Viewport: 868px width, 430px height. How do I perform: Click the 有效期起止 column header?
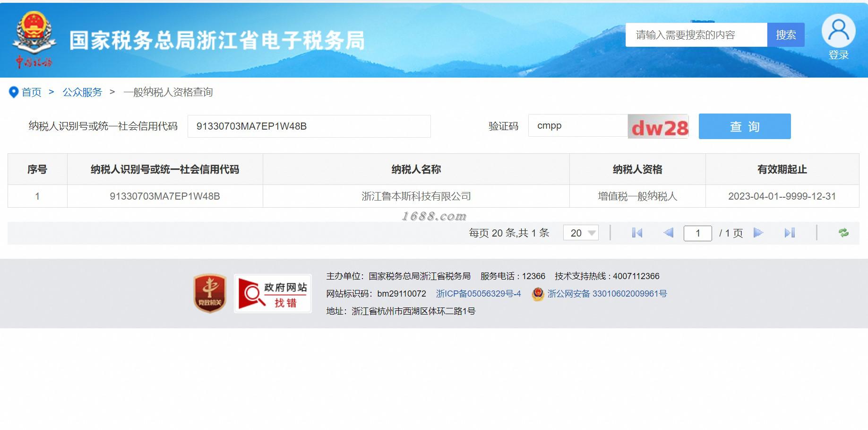coord(782,169)
